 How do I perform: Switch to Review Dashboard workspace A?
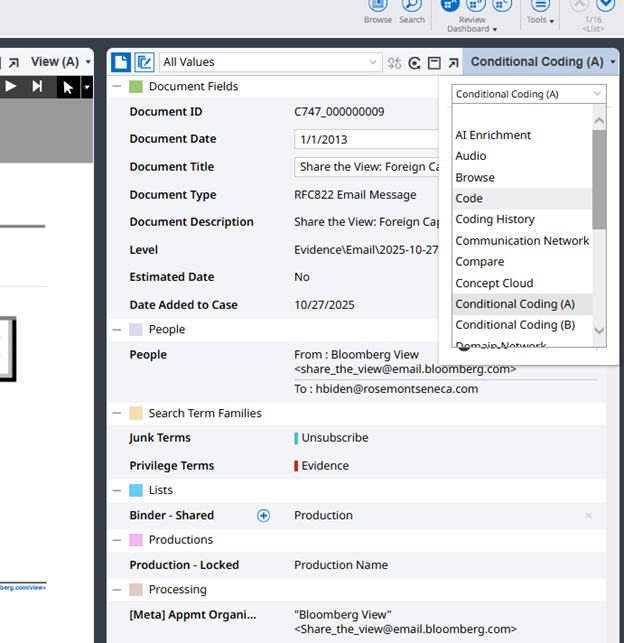click(450, 5)
